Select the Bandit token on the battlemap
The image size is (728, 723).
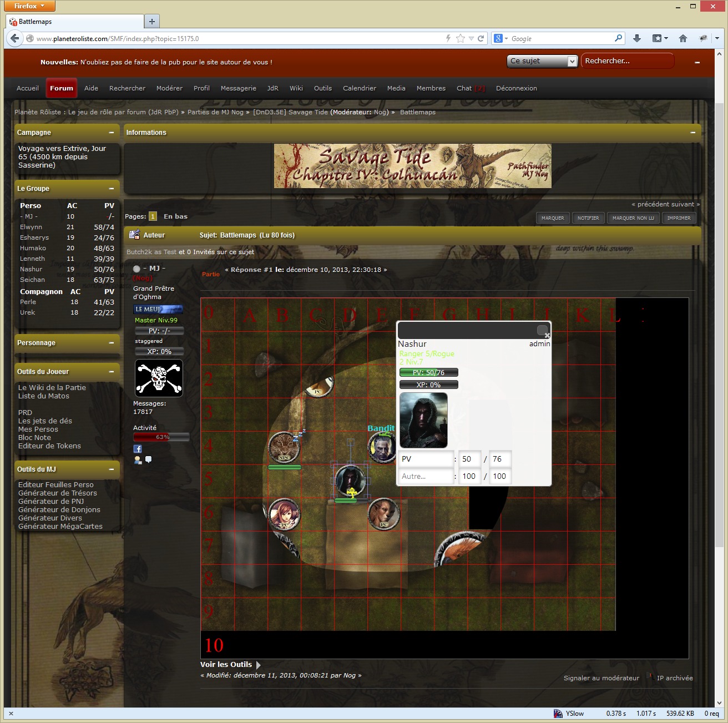point(382,448)
